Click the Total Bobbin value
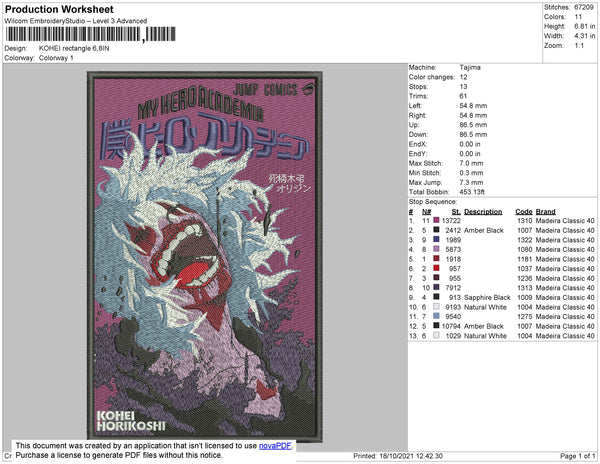This screenshot has height=464, width=600. point(472,192)
